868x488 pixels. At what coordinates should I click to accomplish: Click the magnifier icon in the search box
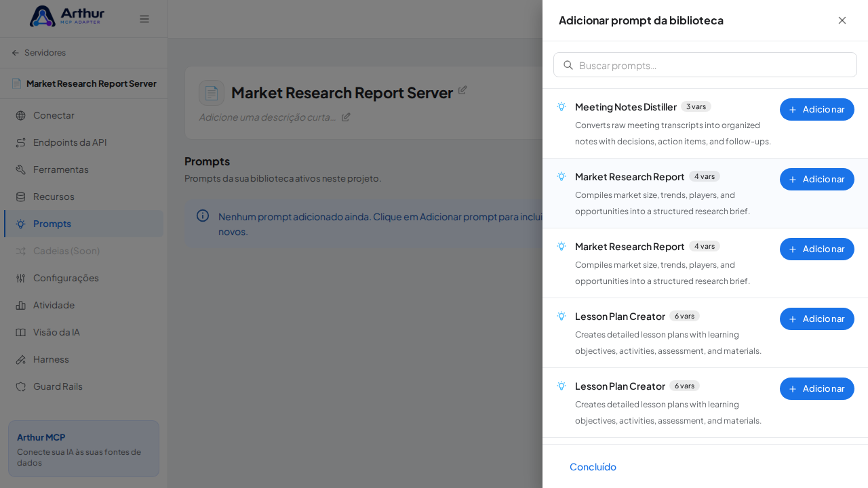[568, 65]
